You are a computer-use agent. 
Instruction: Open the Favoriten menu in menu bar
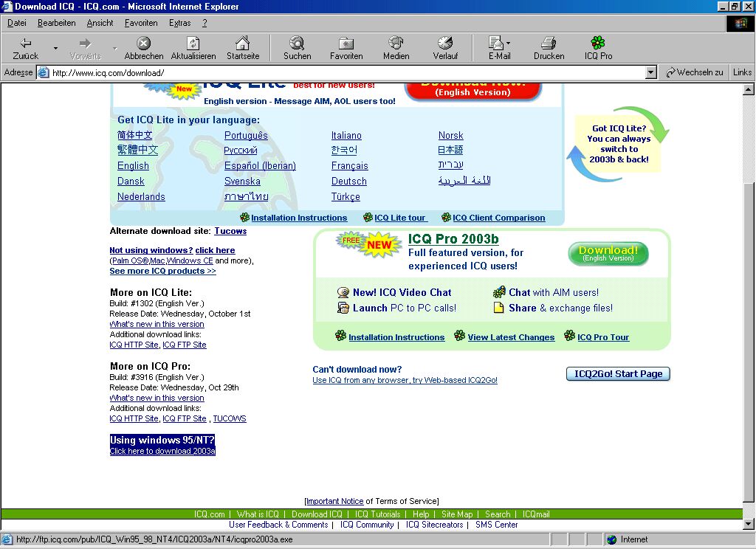141,23
